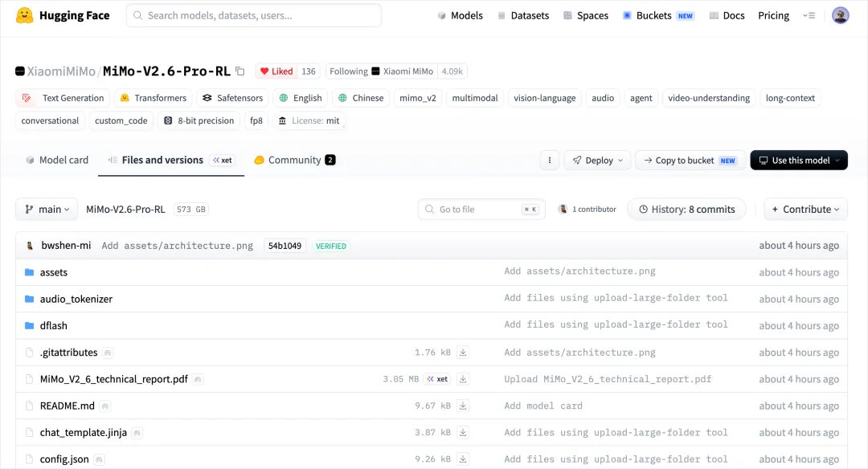868x469 pixels.
Task: Go to Models in the top navigation
Action: [460, 15]
